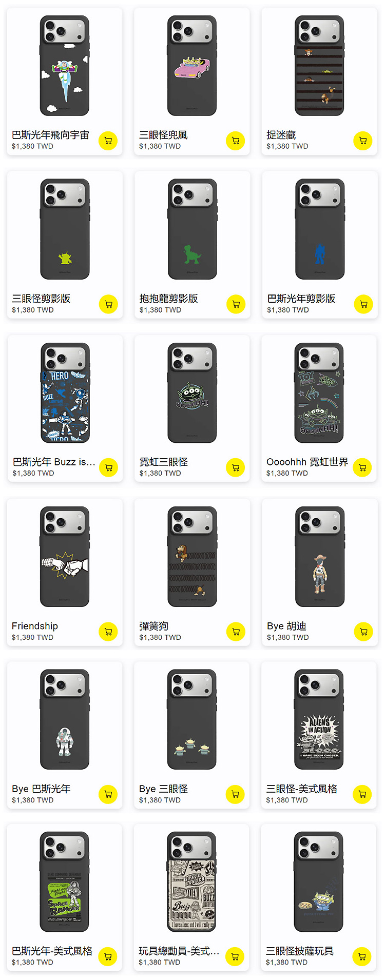385x980 pixels.
Task: Add 三眼怪披薩玩具 case to cart
Action: [362, 956]
